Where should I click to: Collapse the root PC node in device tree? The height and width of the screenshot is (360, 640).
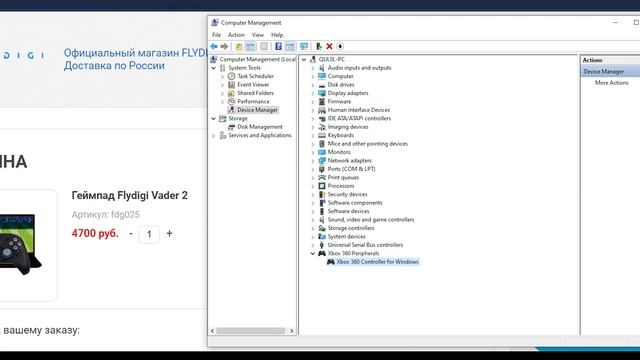click(x=304, y=60)
